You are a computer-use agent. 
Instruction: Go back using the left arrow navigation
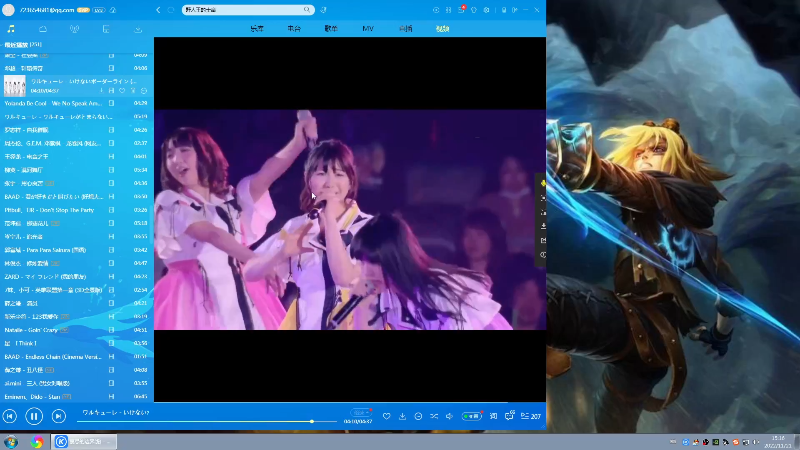point(158,10)
